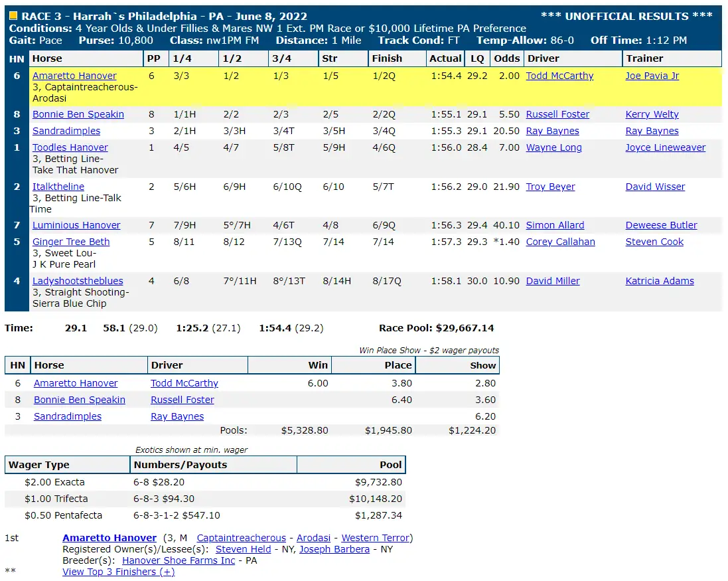Open owner Steven Held link
728x581 pixels.
click(244, 549)
